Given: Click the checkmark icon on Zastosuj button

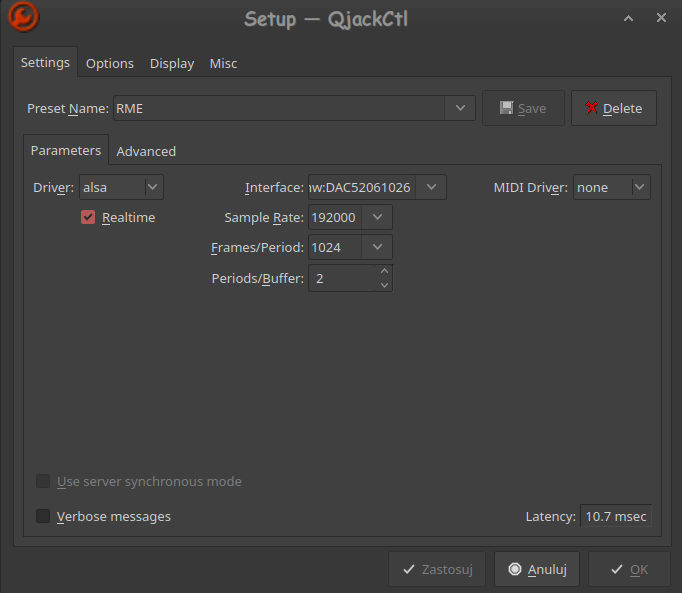Looking at the screenshot, I should (409, 569).
